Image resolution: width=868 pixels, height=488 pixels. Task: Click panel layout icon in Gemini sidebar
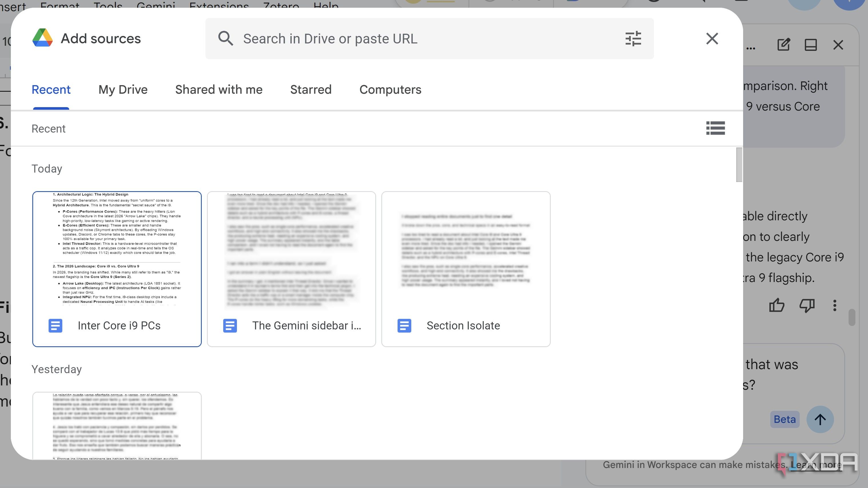pyautogui.click(x=810, y=45)
